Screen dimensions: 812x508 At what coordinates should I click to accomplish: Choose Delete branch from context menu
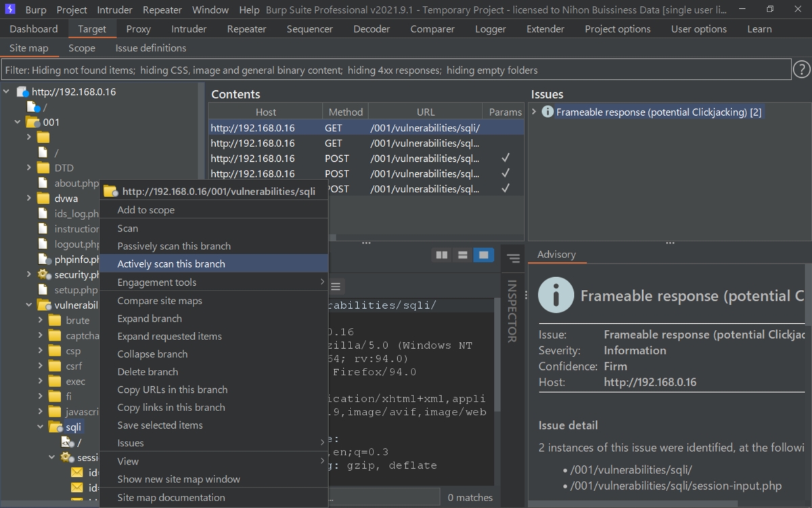pyautogui.click(x=214, y=372)
